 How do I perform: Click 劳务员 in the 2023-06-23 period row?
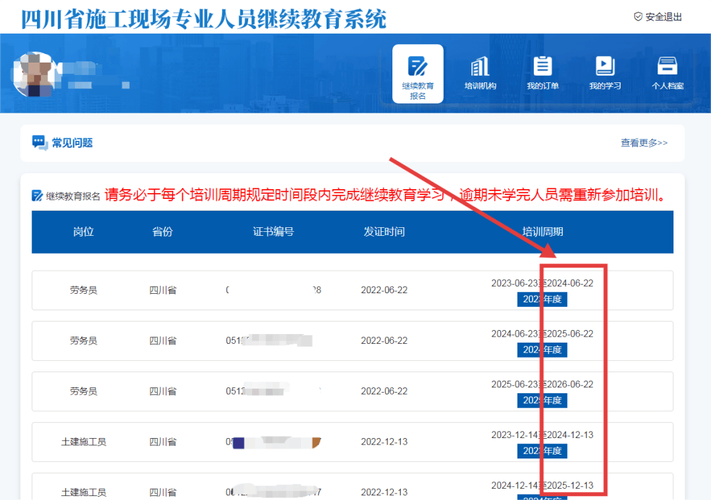click(83, 290)
